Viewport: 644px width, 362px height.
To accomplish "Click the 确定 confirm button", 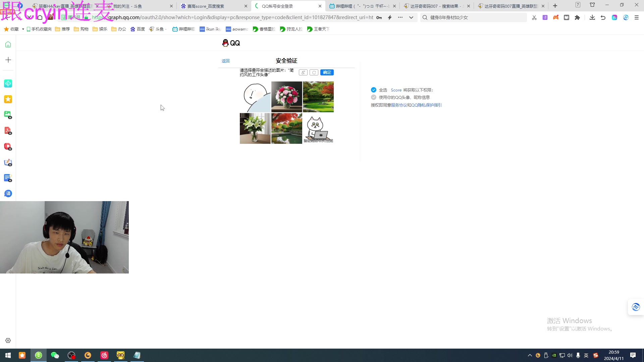I will tap(327, 72).
